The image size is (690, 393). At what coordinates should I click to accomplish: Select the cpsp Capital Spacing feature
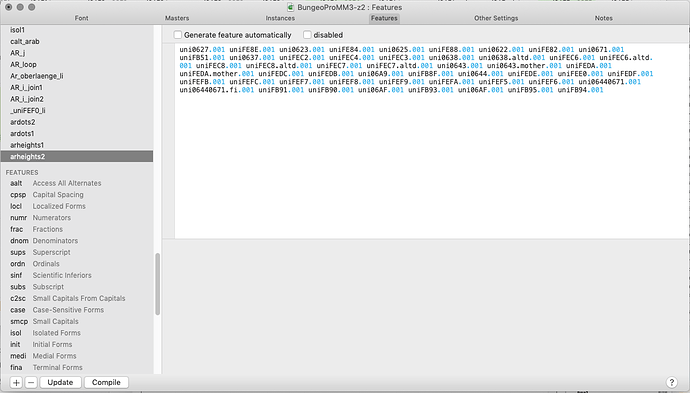[x=77, y=195]
